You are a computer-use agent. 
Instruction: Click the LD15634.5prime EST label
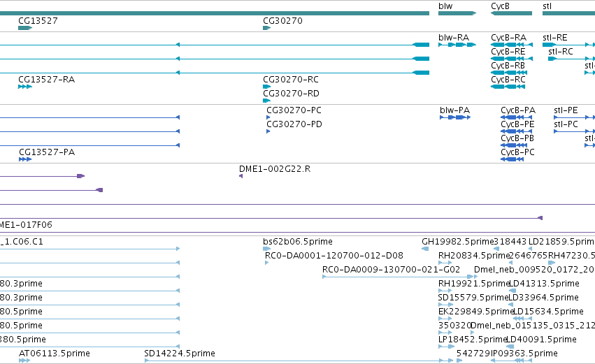548,312
